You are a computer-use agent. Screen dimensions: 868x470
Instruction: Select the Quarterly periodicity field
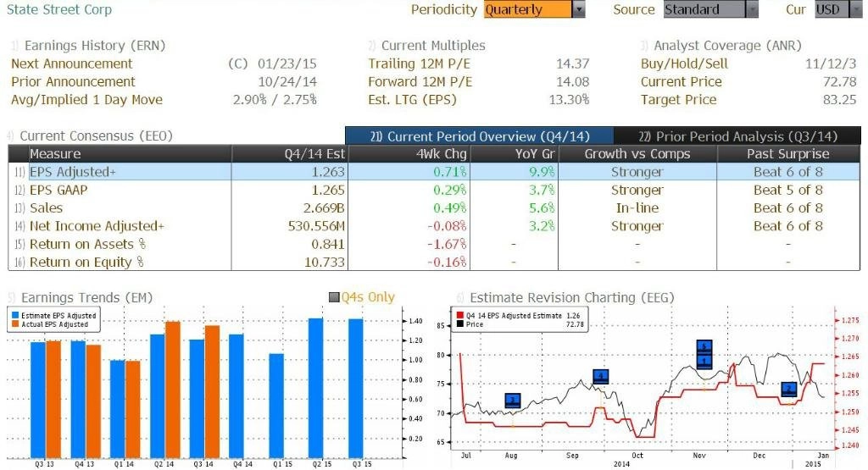point(527,9)
